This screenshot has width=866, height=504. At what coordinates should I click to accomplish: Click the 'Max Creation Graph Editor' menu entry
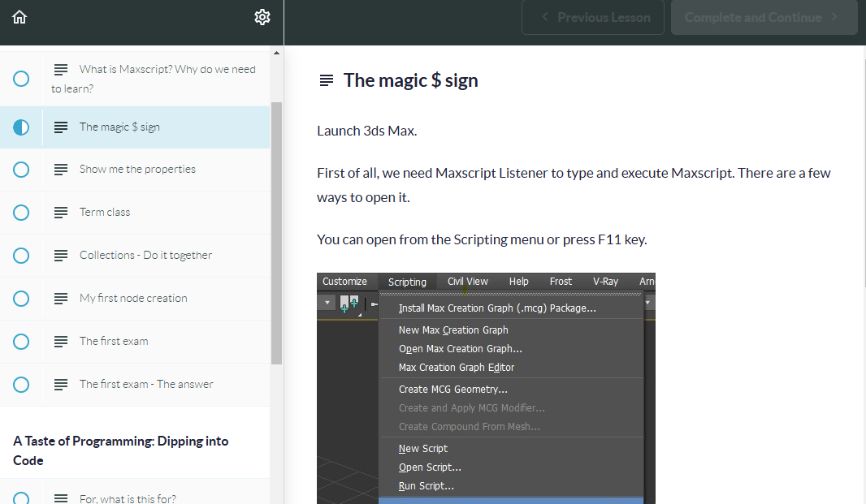point(511,368)
